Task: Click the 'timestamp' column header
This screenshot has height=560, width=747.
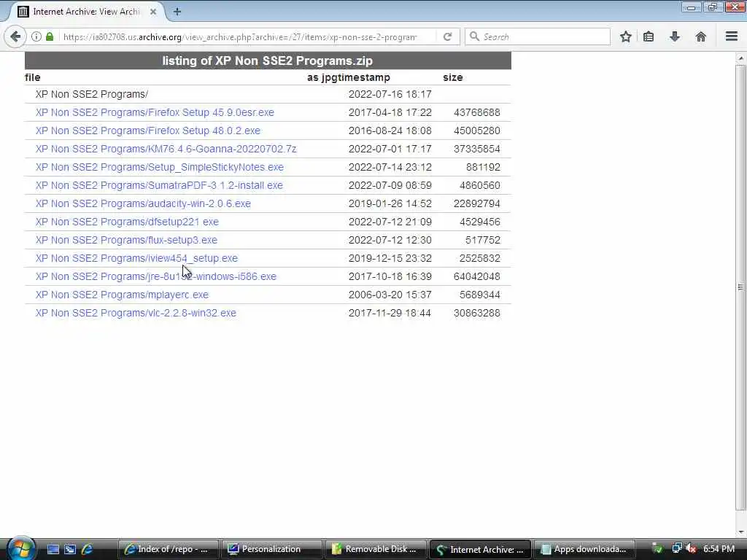Action: click(365, 77)
